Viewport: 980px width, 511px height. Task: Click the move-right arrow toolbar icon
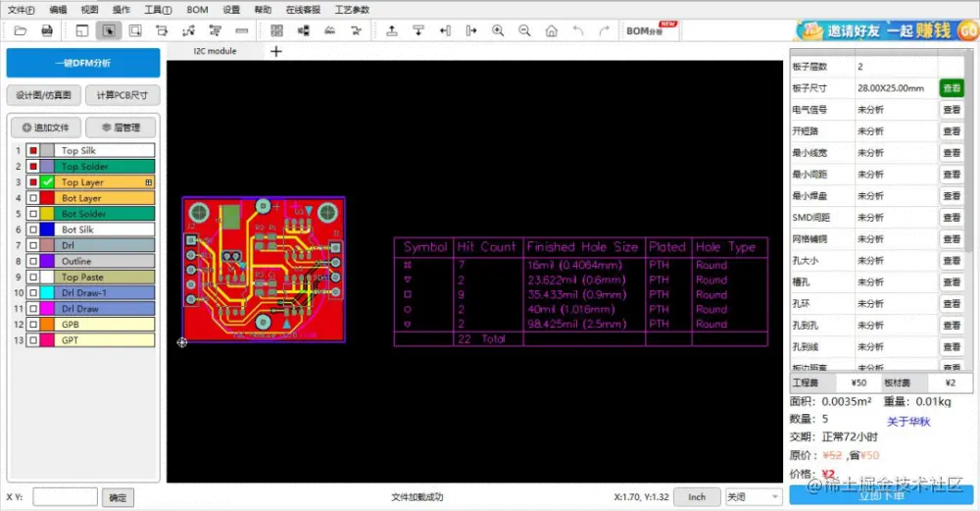[x=471, y=30]
